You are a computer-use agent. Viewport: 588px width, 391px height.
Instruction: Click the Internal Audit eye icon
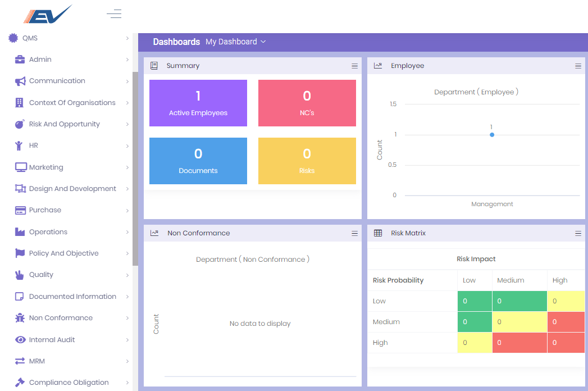[20, 340]
